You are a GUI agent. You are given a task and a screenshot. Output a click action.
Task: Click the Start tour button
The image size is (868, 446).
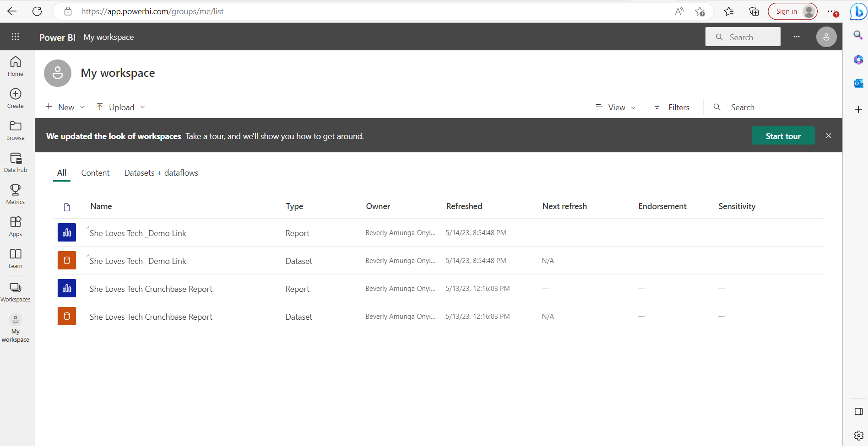point(783,136)
